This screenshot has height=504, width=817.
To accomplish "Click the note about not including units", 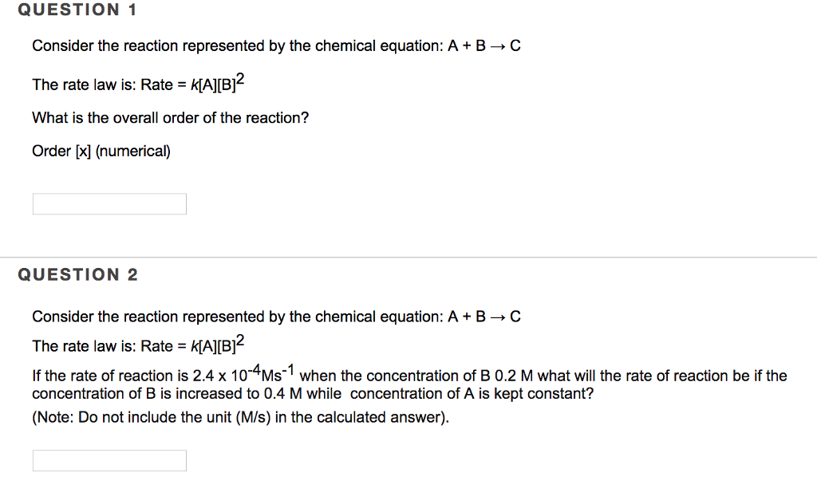I will pyautogui.click(x=241, y=418).
